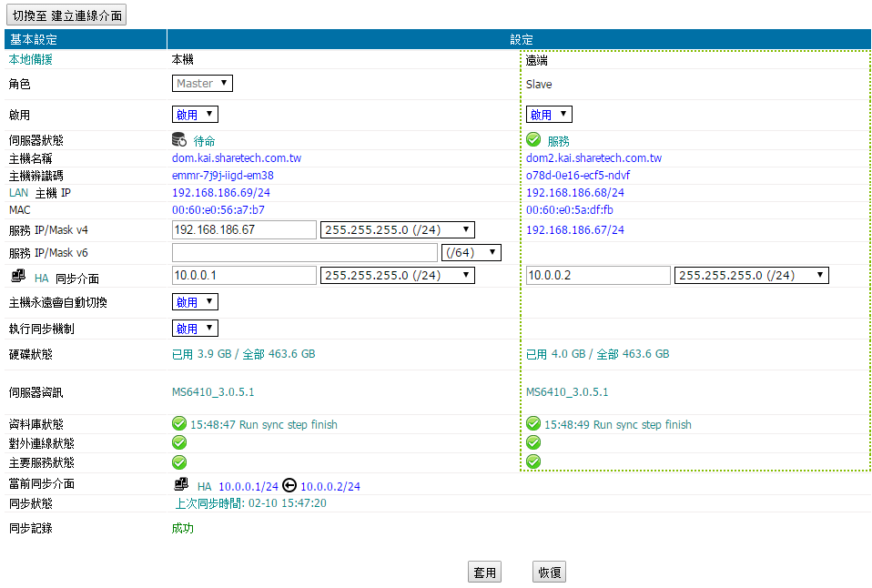Viewport: 872px width, 588px height.
Task: Open the remote HA subnet mask dropdown
Action: pyautogui.click(x=751, y=276)
